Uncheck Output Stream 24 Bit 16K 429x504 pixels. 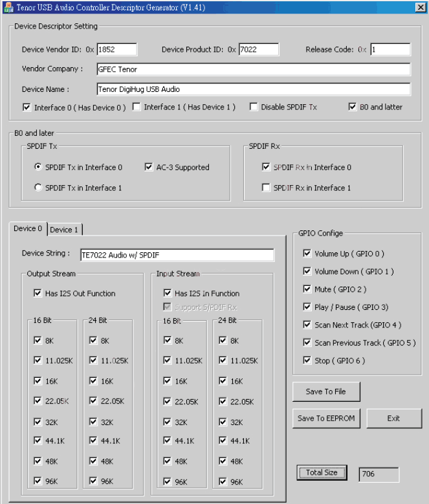pos(93,381)
